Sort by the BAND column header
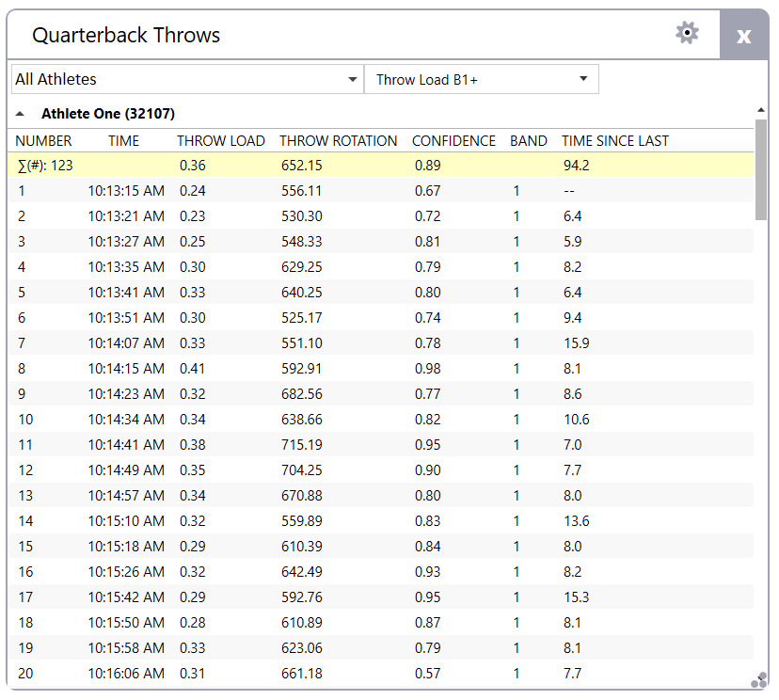 point(528,141)
